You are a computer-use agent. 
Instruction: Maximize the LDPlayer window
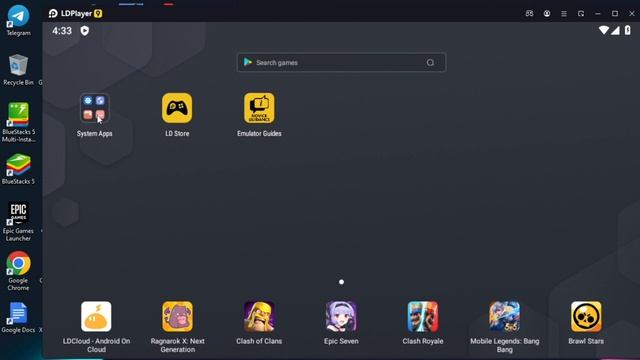(x=615, y=13)
